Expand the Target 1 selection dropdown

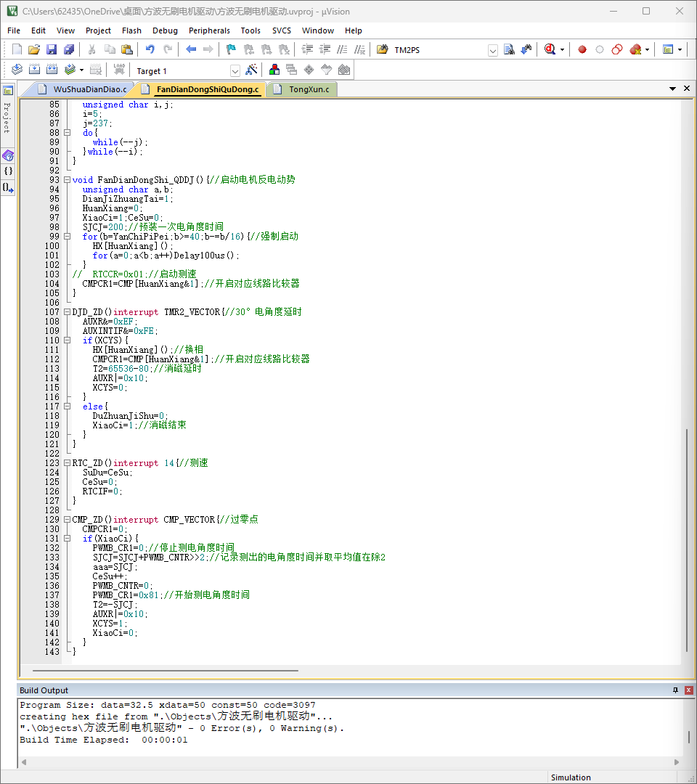coord(235,71)
